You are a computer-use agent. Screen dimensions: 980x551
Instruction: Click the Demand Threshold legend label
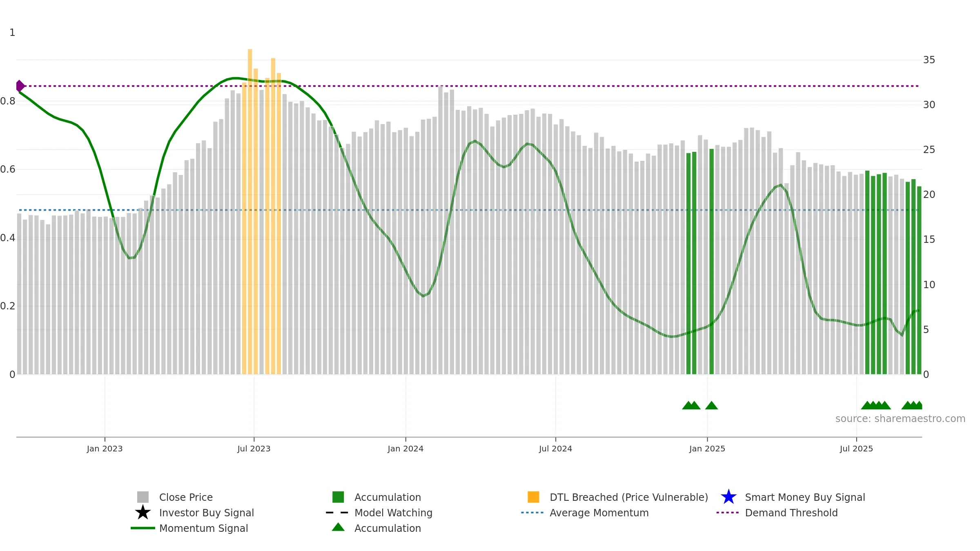(x=791, y=513)
